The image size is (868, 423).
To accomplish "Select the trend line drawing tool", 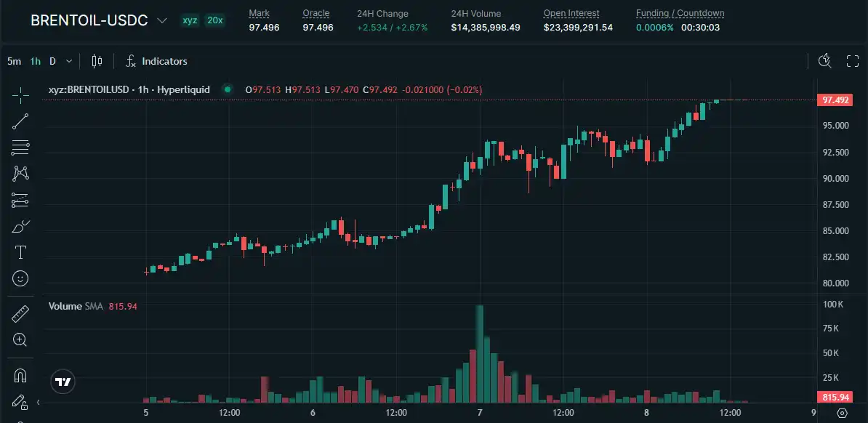I will point(20,121).
